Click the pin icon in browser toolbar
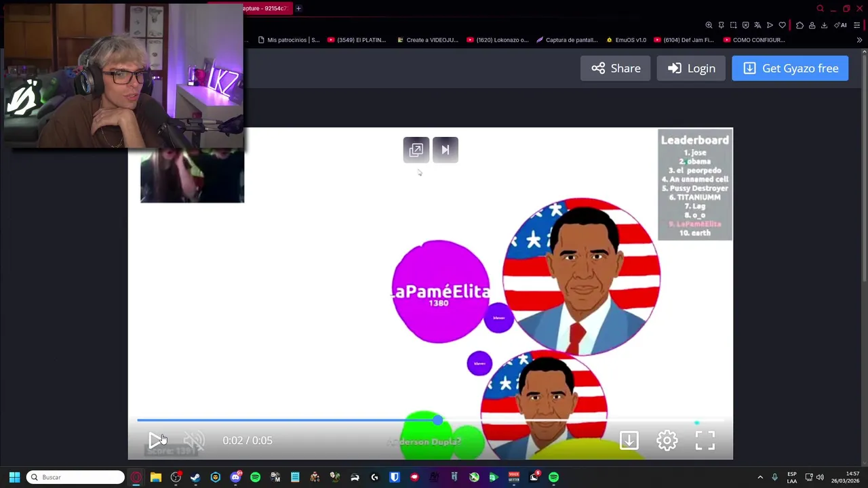The image size is (868, 488). coord(721,25)
